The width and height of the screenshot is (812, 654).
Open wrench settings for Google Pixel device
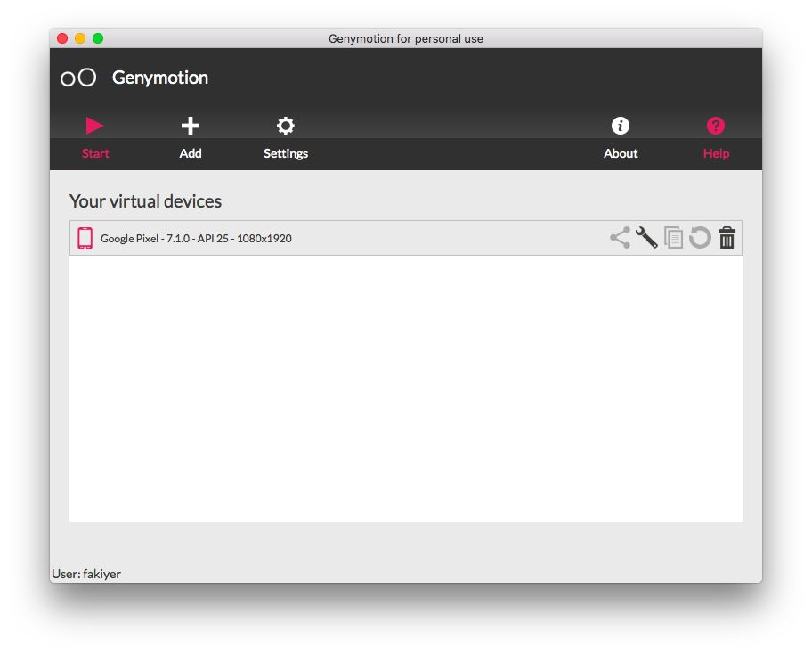tap(646, 238)
